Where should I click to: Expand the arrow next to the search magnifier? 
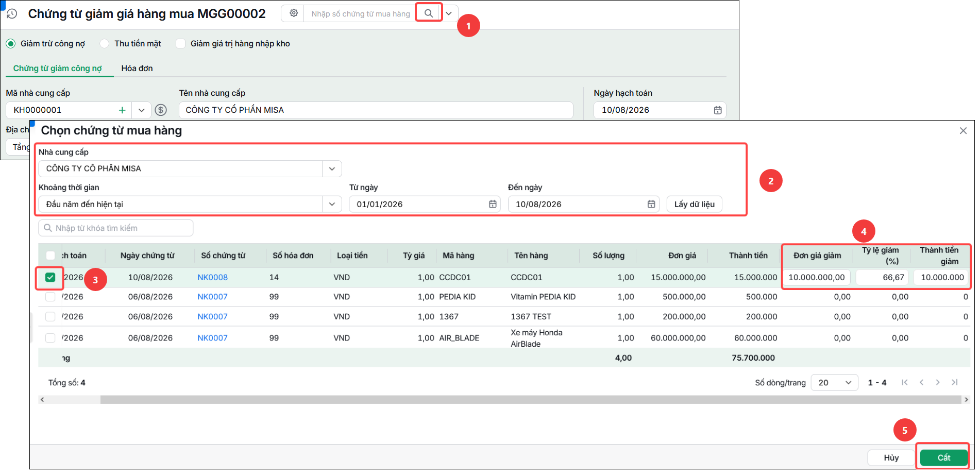(449, 13)
